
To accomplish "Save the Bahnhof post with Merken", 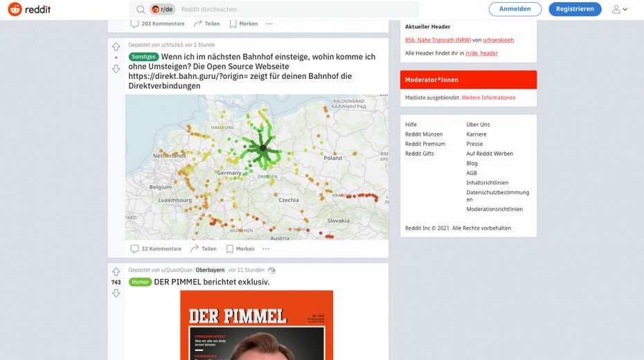I will tap(241, 249).
